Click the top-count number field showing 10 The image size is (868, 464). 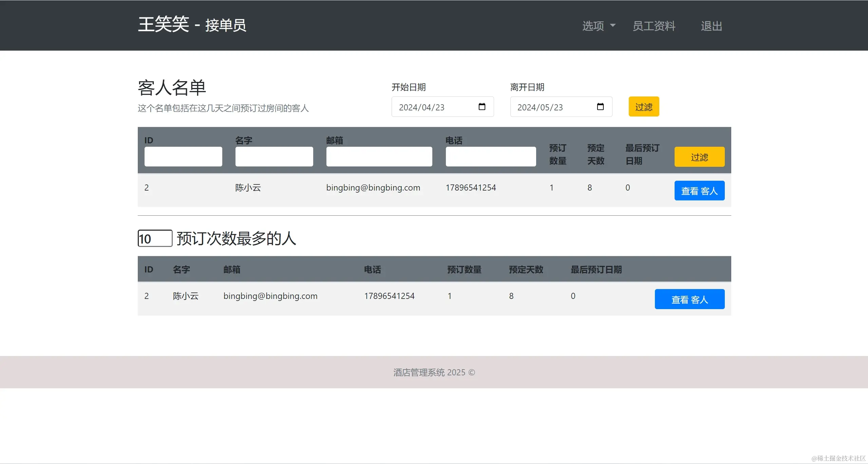(154, 238)
